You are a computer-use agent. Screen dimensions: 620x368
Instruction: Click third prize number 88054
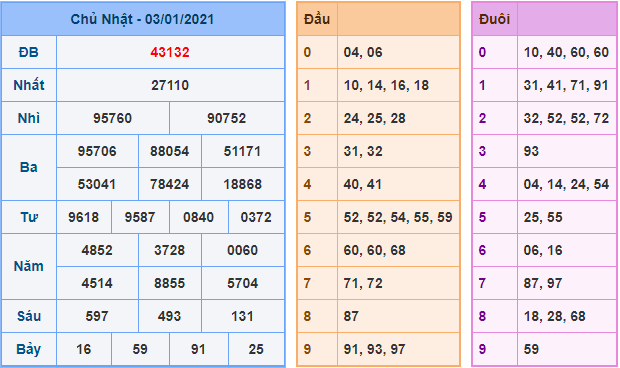click(x=170, y=151)
